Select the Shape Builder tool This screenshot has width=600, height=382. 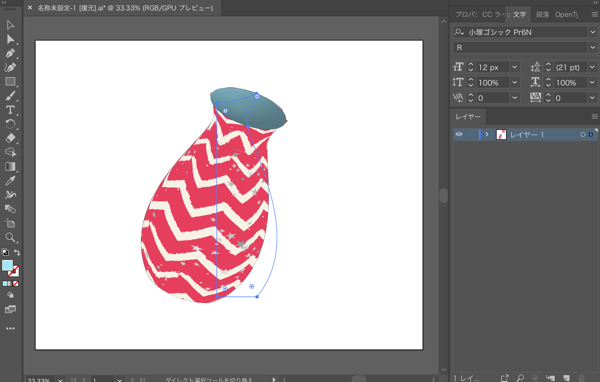(10, 152)
